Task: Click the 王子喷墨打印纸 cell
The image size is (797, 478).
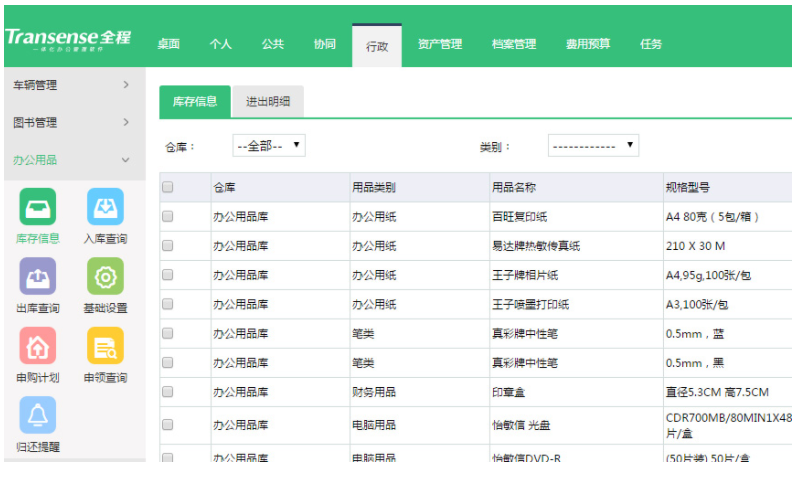Action: tap(576, 305)
